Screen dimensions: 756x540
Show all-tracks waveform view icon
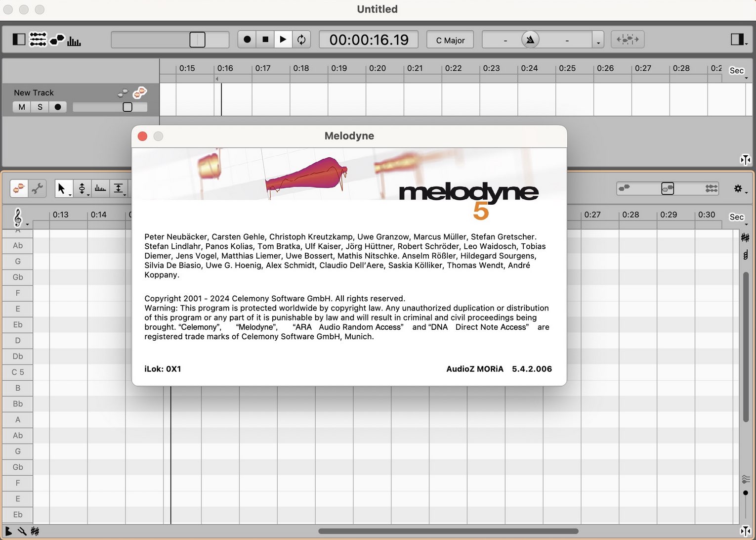712,188
